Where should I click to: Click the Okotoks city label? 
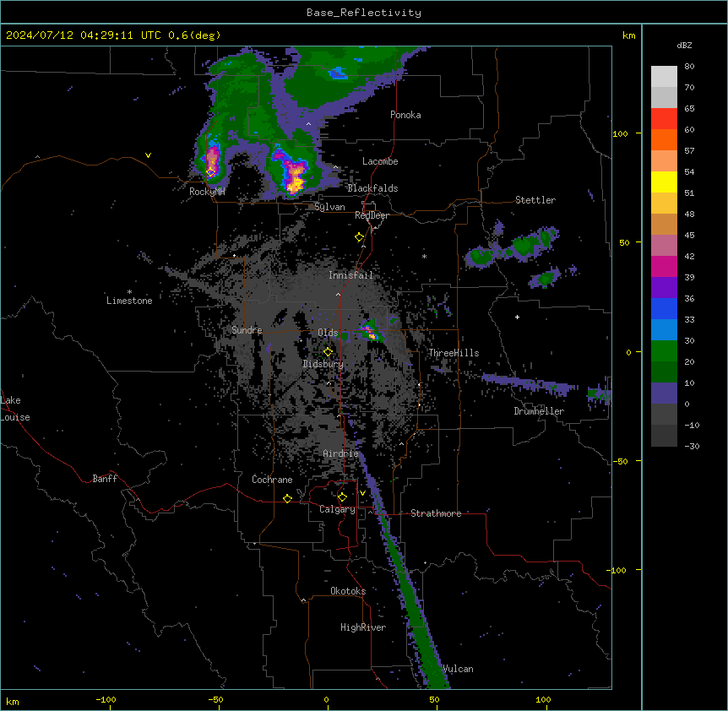348,591
